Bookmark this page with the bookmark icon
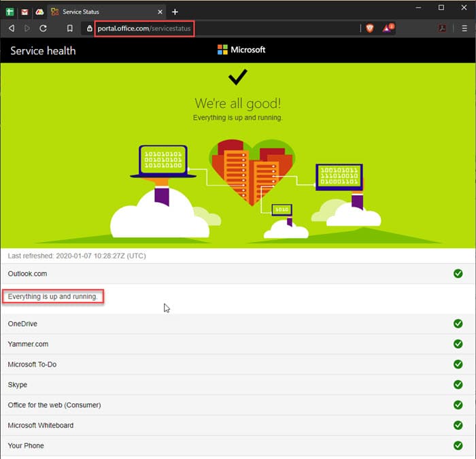Viewport: 476px width, 459px height. pos(69,28)
